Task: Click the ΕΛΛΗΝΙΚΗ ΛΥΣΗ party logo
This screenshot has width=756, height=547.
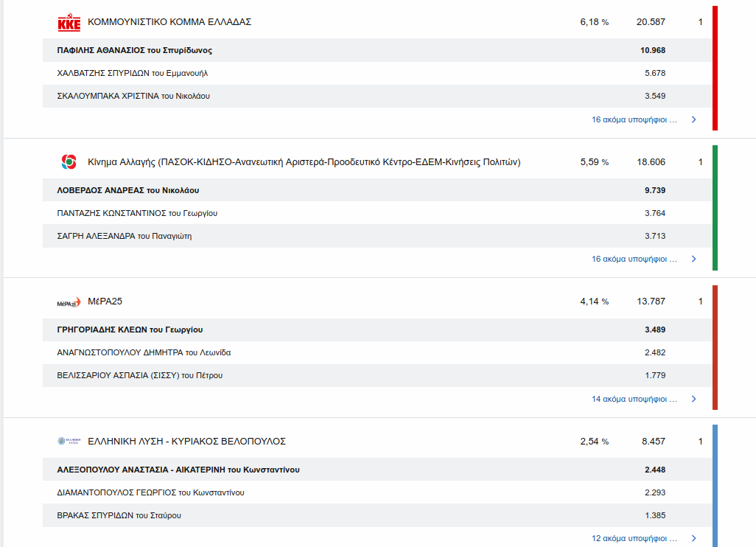Action: tap(69, 441)
